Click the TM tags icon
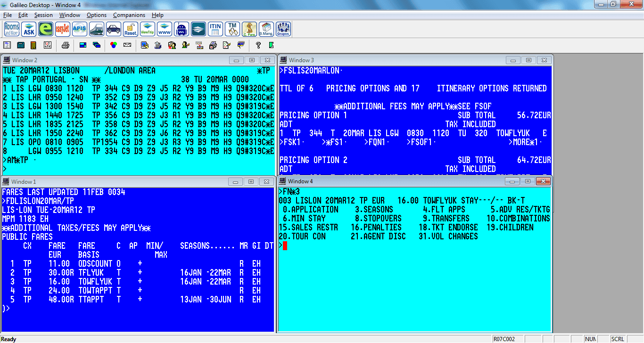This screenshot has width=644, height=343. pyautogui.click(x=232, y=29)
